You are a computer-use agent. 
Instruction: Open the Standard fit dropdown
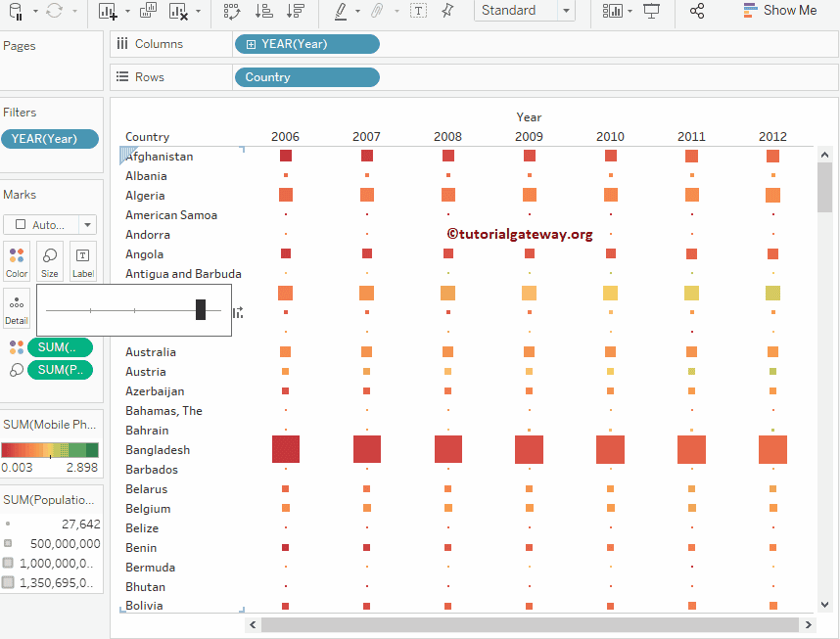pyautogui.click(x=566, y=11)
